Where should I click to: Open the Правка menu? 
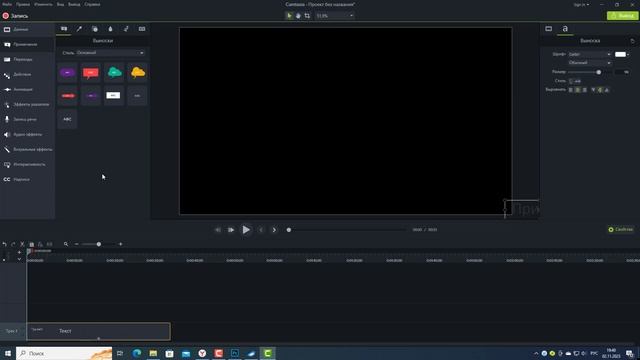23,4
